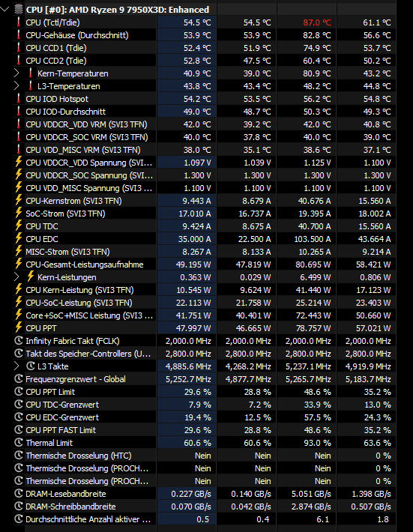Select the CPU PPT FAST Limit row

coord(205,430)
